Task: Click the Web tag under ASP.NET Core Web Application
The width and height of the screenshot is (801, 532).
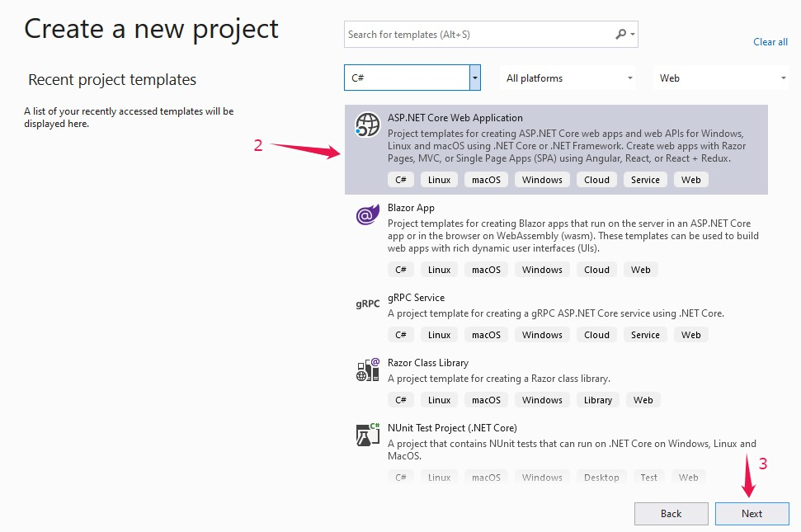Action: pos(690,180)
